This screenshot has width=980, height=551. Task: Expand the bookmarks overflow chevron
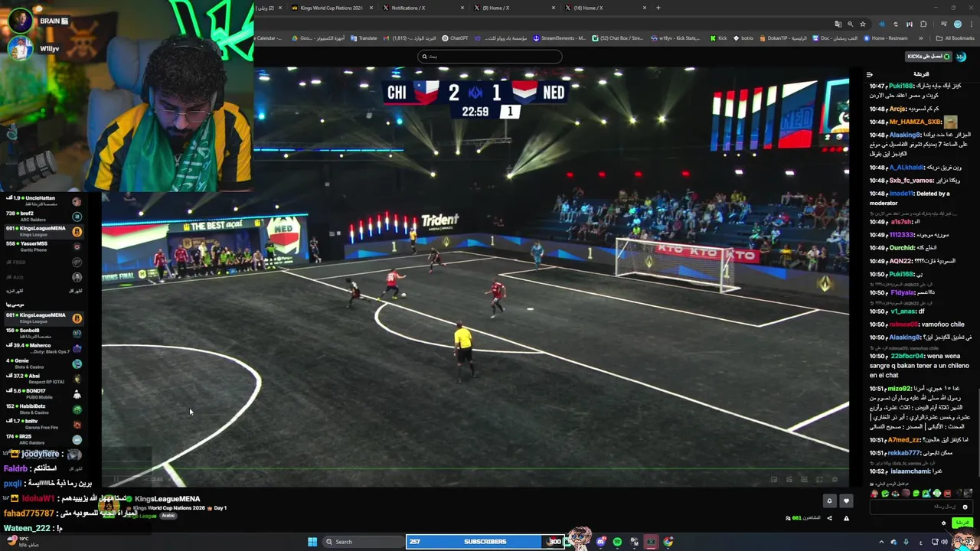pyautogui.click(x=920, y=38)
